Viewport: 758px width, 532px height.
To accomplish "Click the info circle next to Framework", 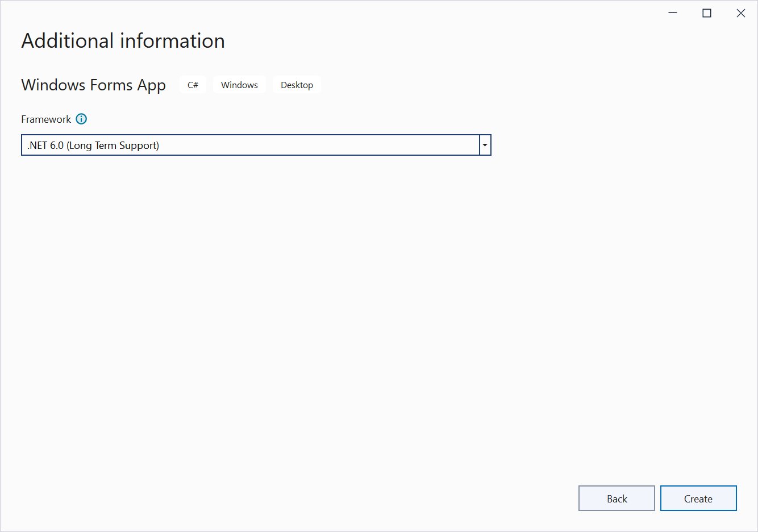I will pyautogui.click(x=81, y=119).
